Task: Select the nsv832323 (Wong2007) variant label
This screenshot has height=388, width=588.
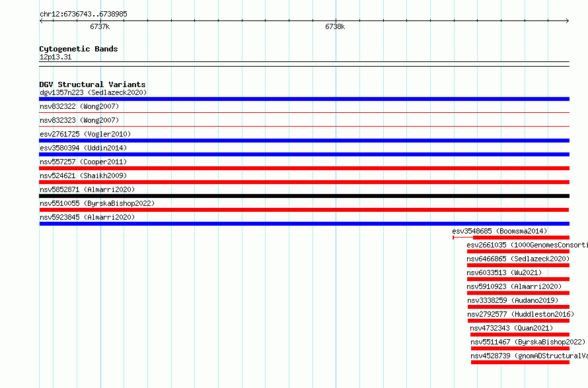Action: point(79,120)
